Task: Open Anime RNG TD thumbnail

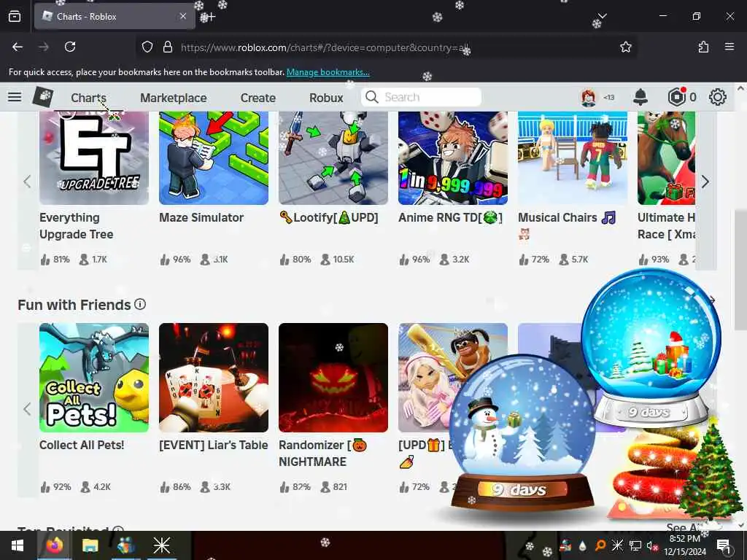Action: click(452, 158)
